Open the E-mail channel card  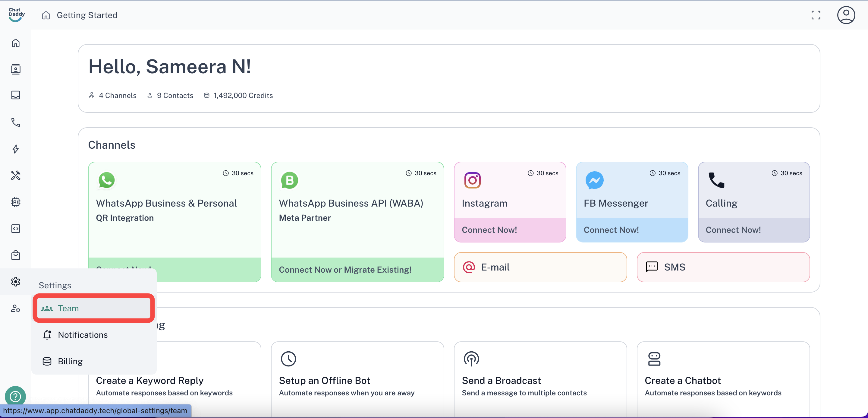pos(540,267)
